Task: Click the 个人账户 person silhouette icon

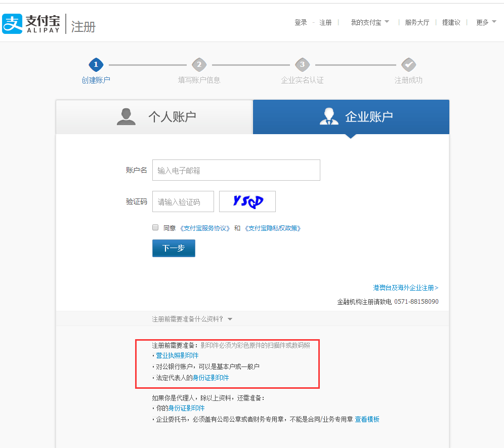Action: [x=126, y=116]
